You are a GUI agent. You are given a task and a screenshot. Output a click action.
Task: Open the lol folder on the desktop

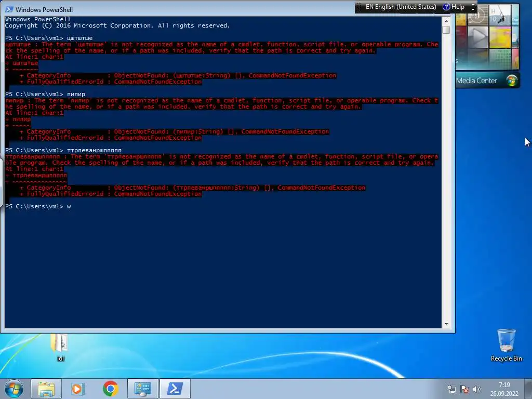tap(60, 348)
